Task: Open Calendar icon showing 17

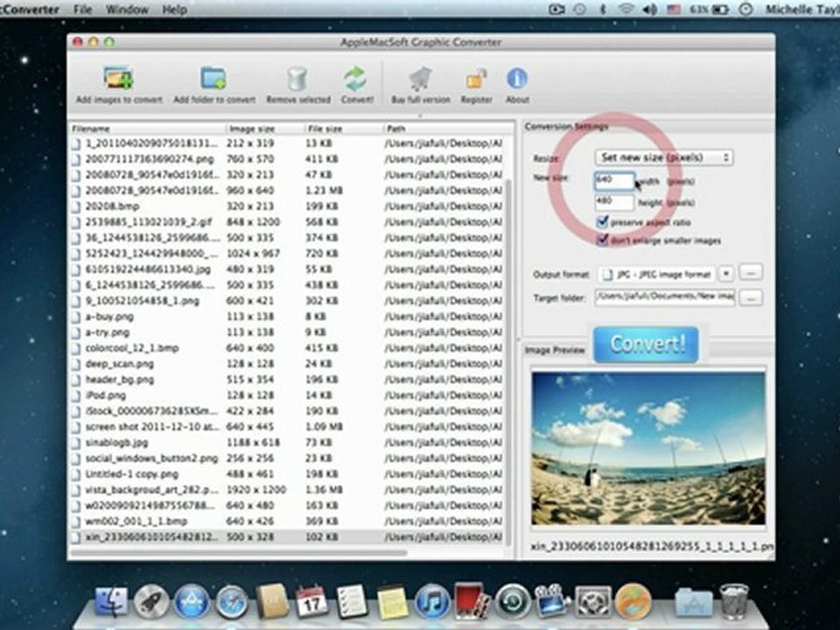Action: 311,602
